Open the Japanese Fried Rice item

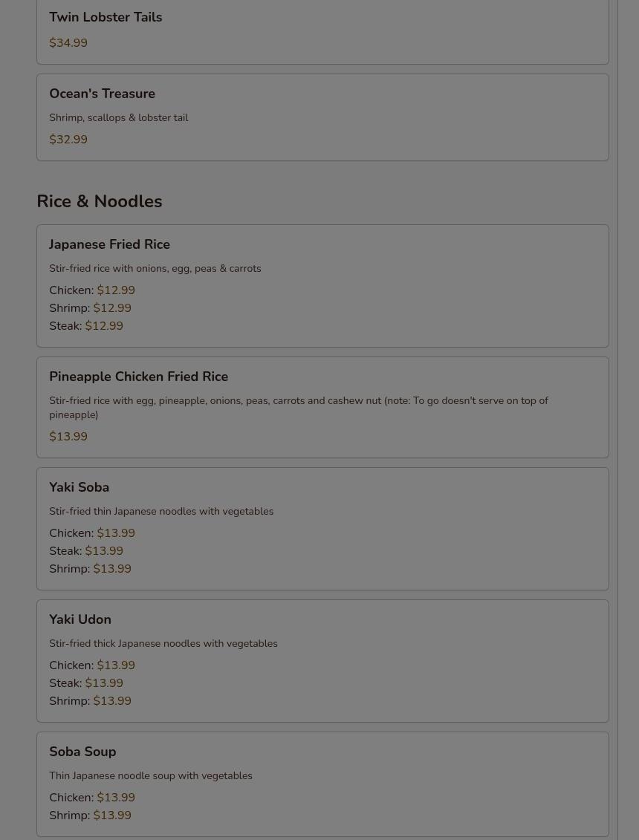click(109, 244)
